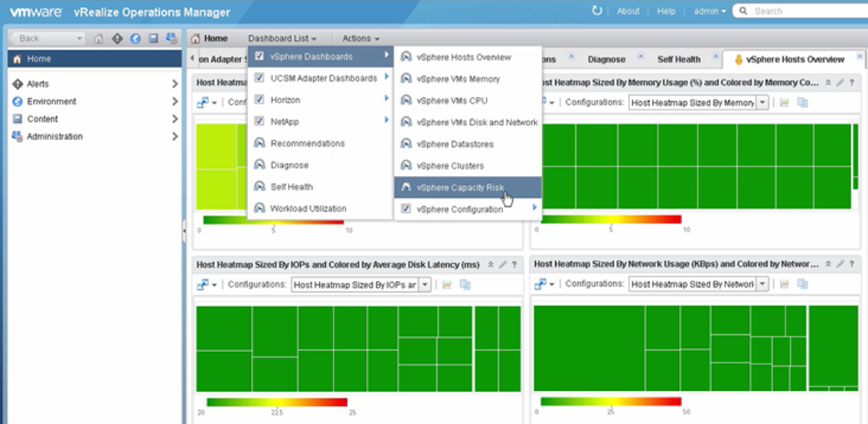Click the About link in the header

628,11
